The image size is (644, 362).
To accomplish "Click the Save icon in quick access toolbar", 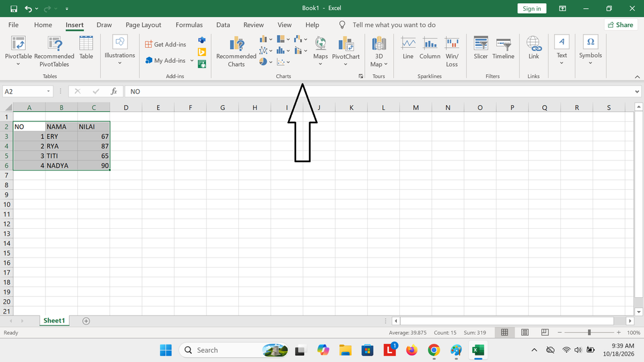I will tap(14, 9).
